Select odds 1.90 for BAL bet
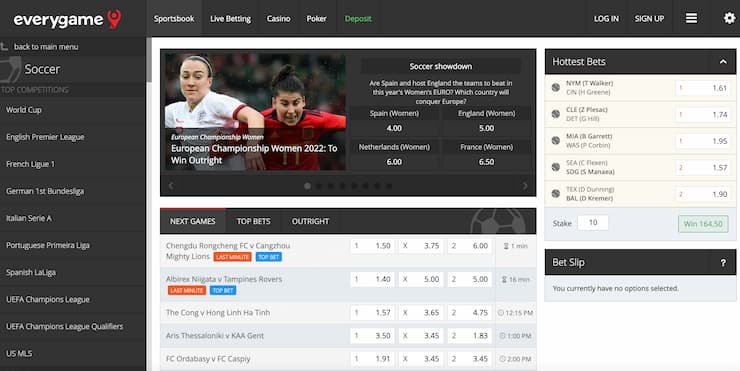The width and height of the screenshot is (740, 371). pos(703,194)
